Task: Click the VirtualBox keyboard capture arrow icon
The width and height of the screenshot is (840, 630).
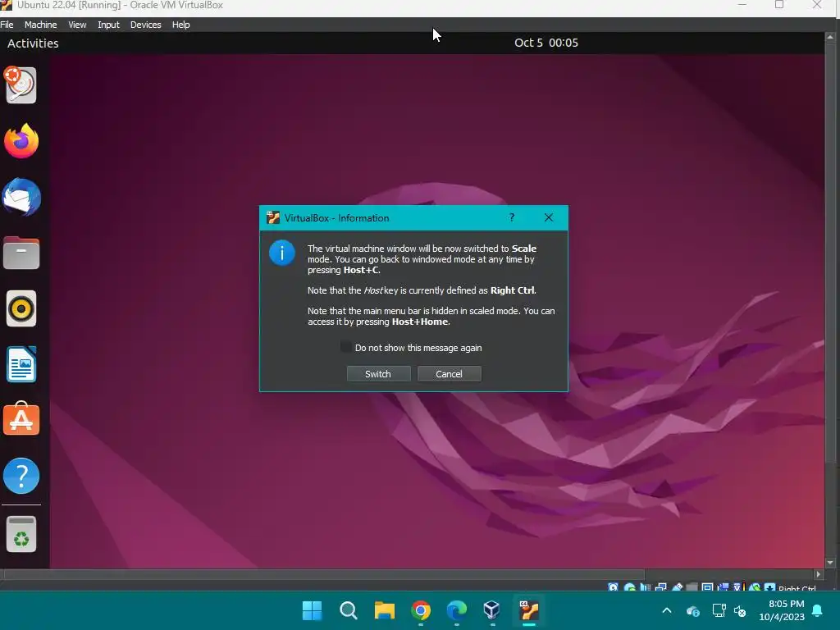Action: click(769, 587)
